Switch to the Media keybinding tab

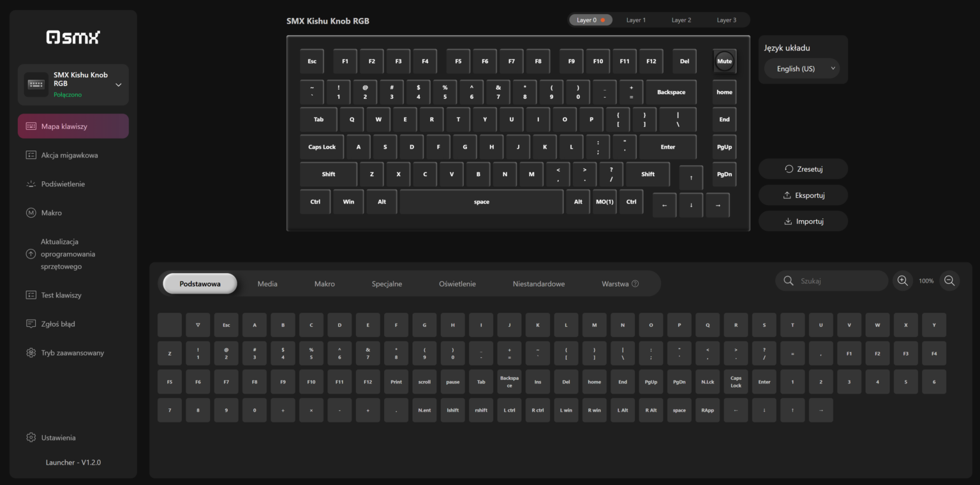267,283
